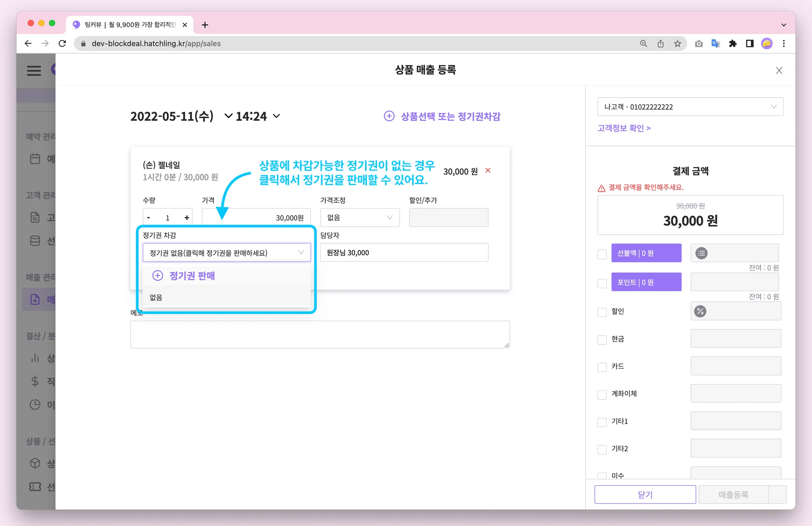Expand the 가격조정 dropdown
Viewport: 812px width, 526px height.
click(359, 218)
